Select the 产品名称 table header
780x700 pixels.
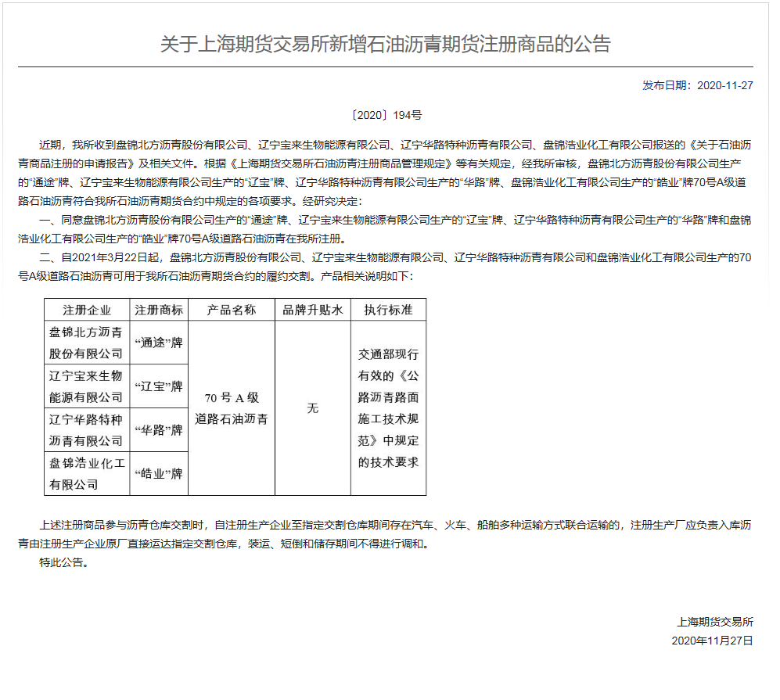(x=230, y=309)
